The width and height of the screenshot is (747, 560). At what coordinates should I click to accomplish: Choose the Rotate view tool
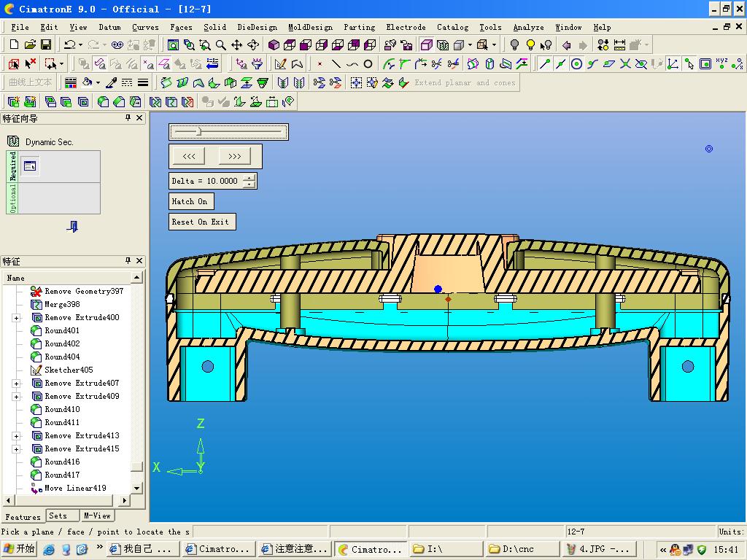(253, 44)
